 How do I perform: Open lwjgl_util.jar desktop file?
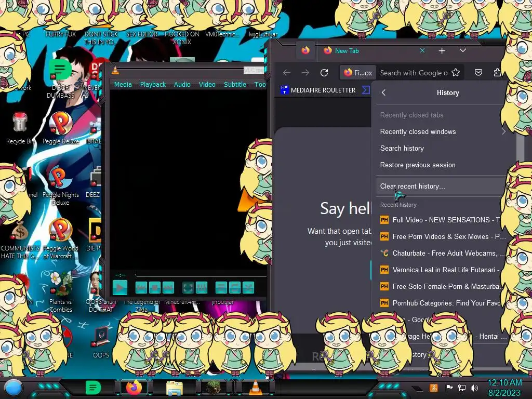263,34
